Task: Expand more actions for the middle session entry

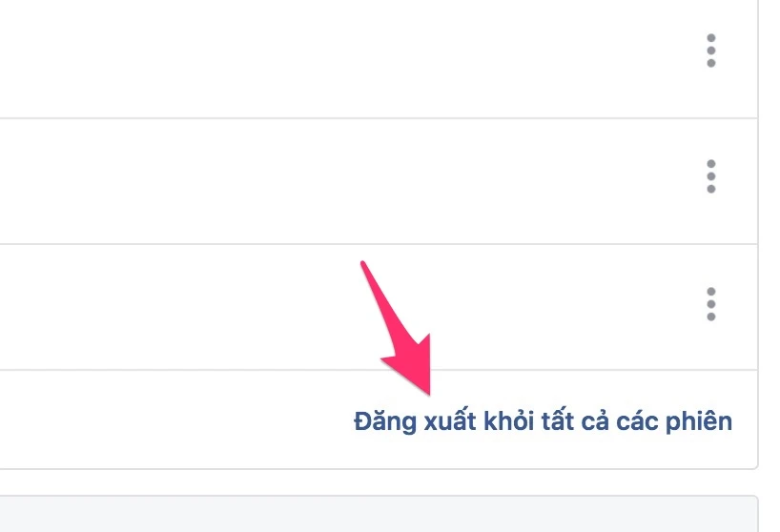Action: [710, 176]
